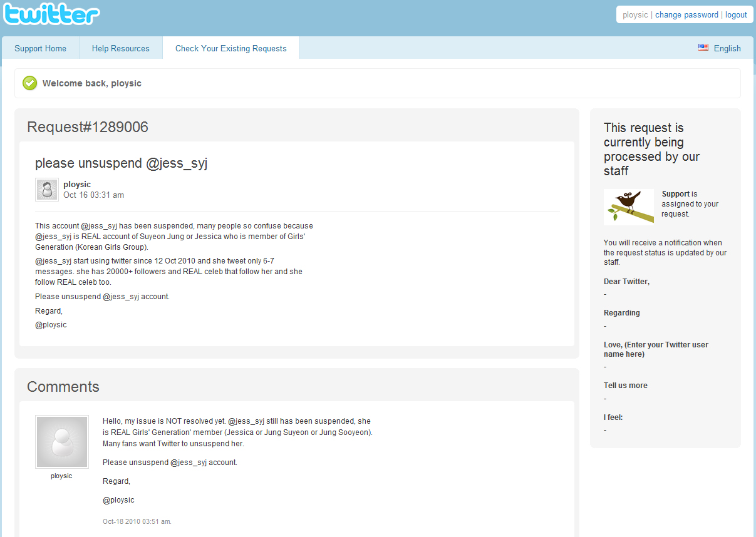Click the Twitter logo
This screenshot has width=756, height=537.
click(51, 14)
